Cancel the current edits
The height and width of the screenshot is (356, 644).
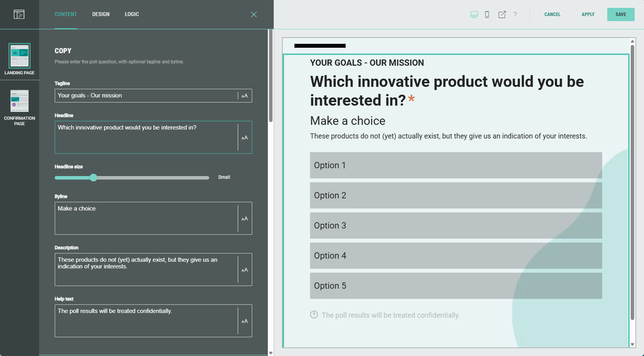point(552,14)
